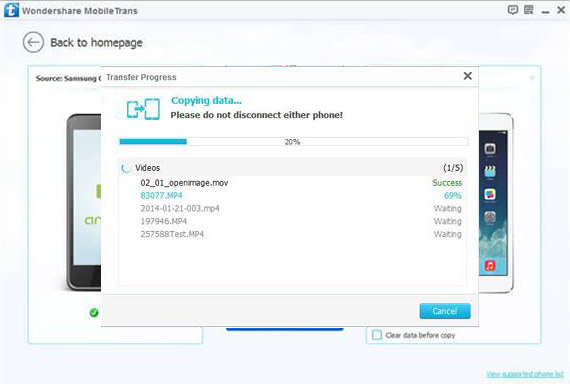The height and width of the screenshot is (384, 570).
Task: Cancel the transfer in progress
Action: [x=445, y=311]
